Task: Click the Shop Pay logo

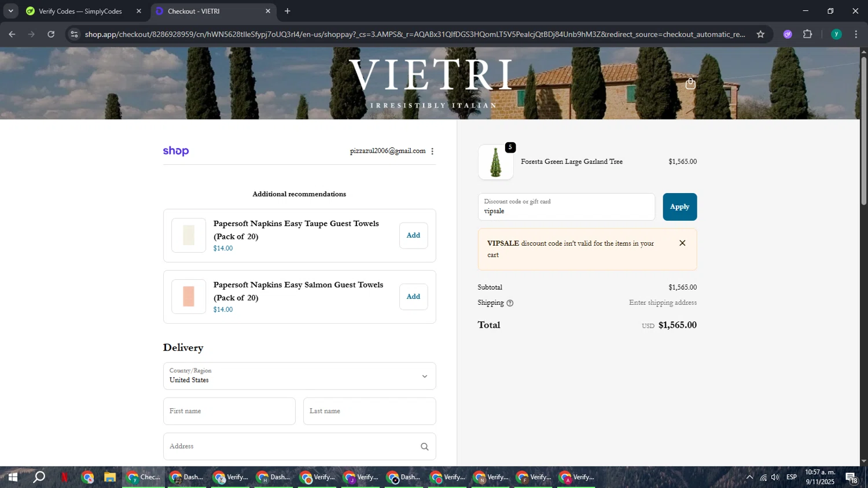Action: point(176,151)
